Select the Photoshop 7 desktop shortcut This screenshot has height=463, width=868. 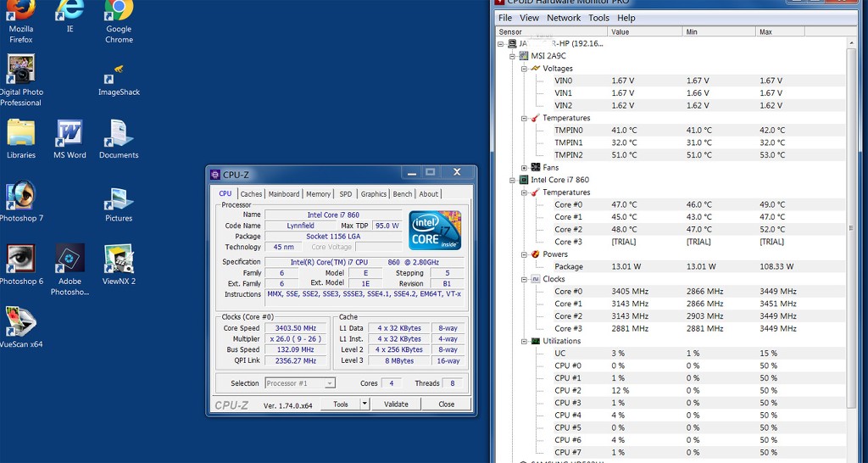point(20,197)
